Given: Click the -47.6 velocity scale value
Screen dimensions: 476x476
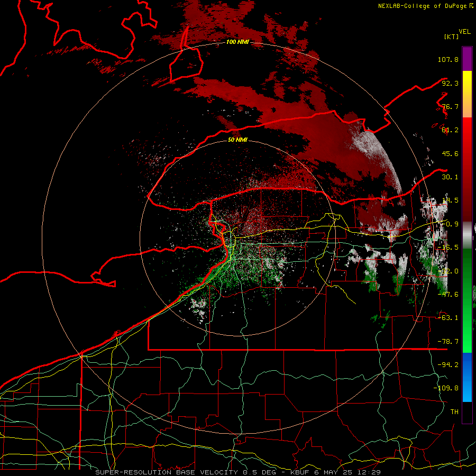Looking at the screenshot, I should (448, 295).
